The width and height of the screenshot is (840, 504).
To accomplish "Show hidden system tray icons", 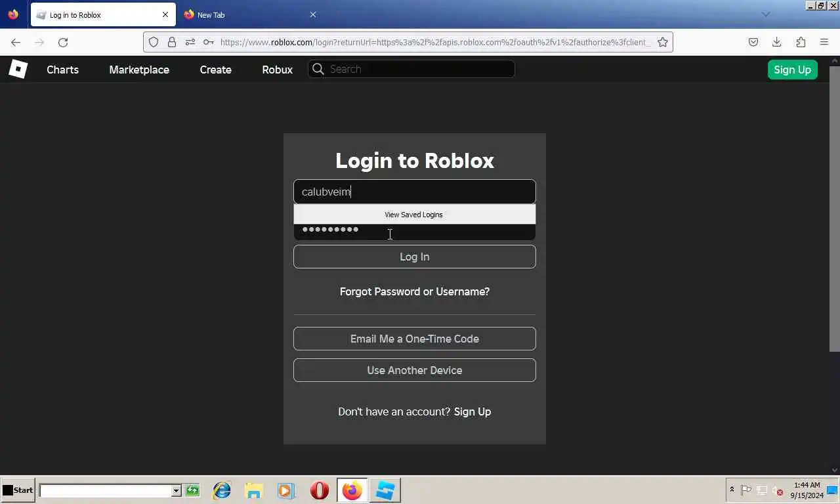I will click(x=732, y=490).
